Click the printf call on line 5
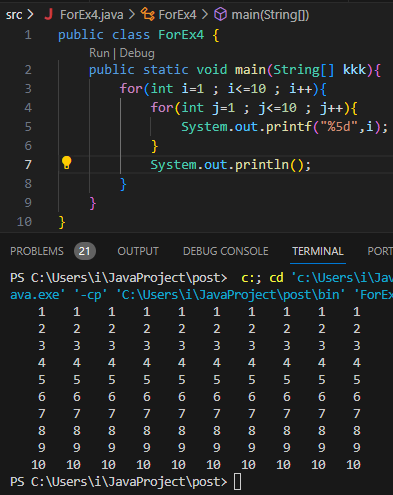 coord(289,127)
